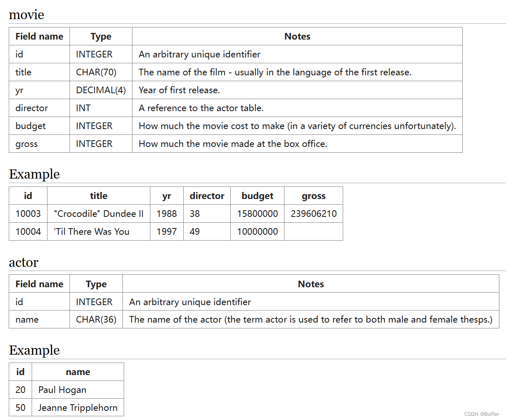Click the 'actor' section heading

click(23, 262)
